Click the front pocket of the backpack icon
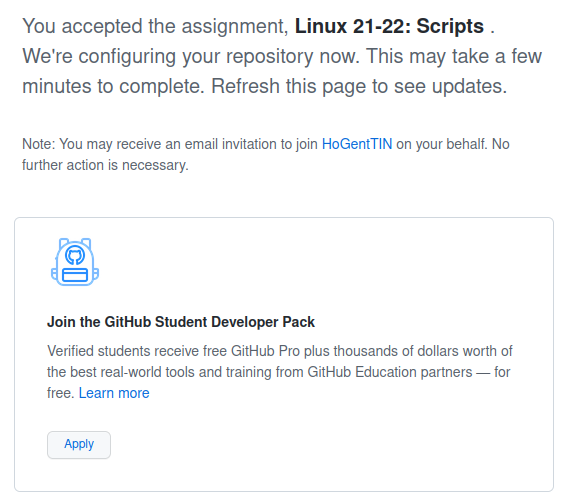 pos(75,275)
